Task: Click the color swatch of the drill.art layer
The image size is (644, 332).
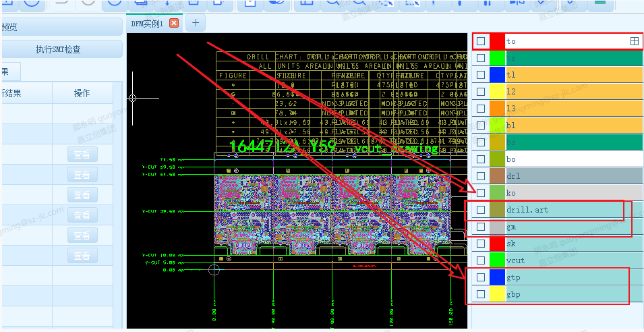Action: [x=497, y=210]
